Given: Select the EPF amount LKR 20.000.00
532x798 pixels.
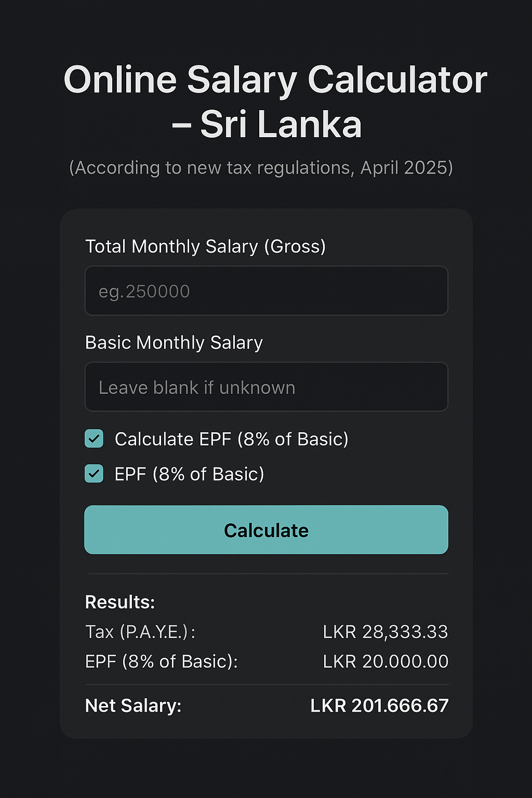Looking at the screenshot, I should pos(385,661).
